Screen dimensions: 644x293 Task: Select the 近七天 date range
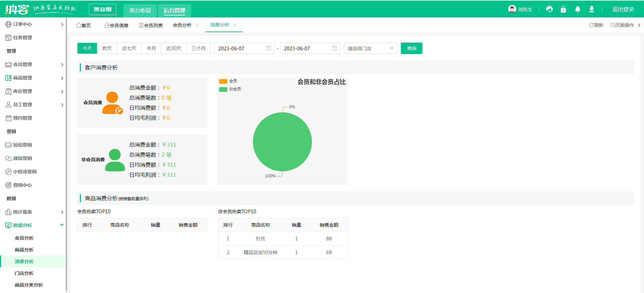[129, 48]
